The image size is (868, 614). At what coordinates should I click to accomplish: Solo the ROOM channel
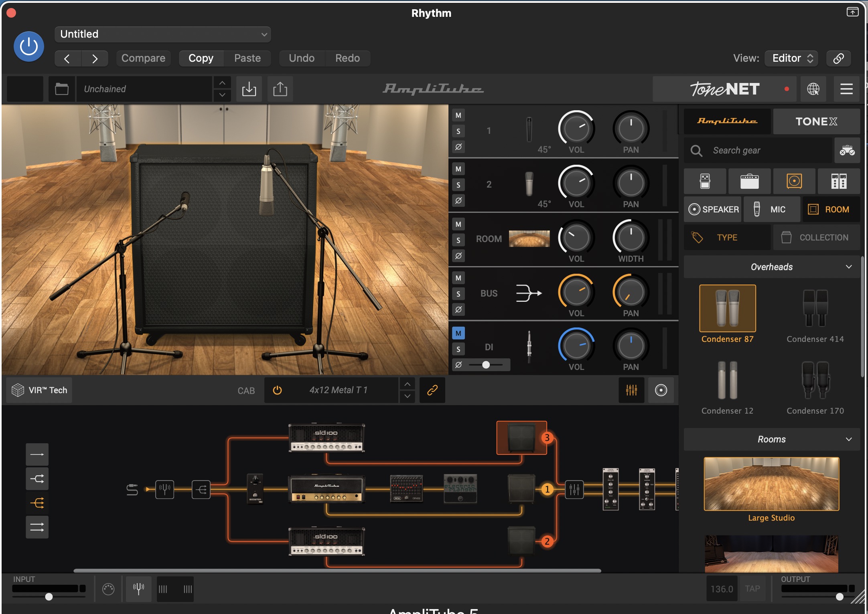[x=458, y=240]
